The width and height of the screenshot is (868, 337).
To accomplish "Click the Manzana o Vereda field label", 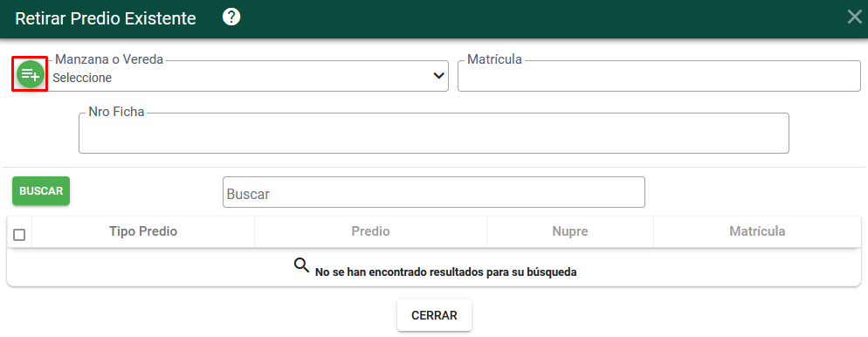I will tap(110, 59).
